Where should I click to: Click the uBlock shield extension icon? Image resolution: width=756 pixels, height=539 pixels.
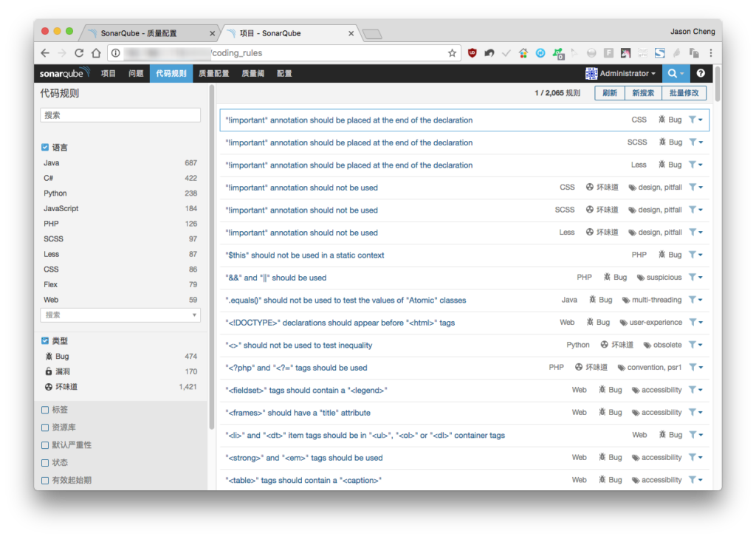472,53
